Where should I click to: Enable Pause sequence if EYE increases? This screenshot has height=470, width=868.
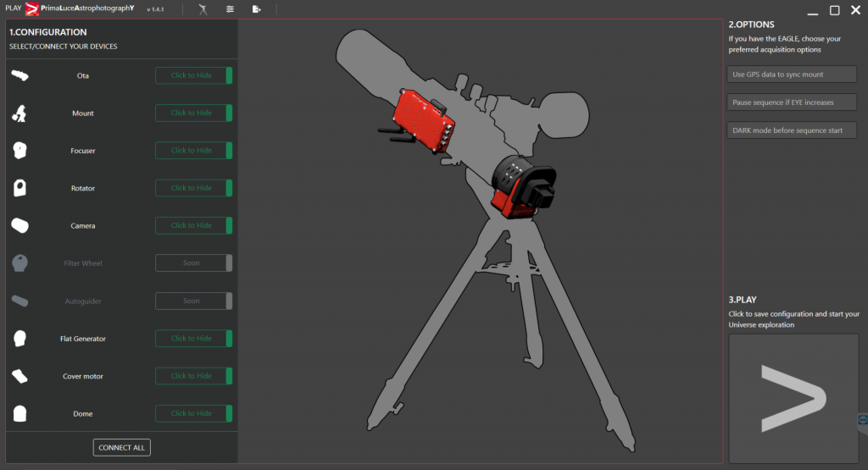[x=793, y=102]
